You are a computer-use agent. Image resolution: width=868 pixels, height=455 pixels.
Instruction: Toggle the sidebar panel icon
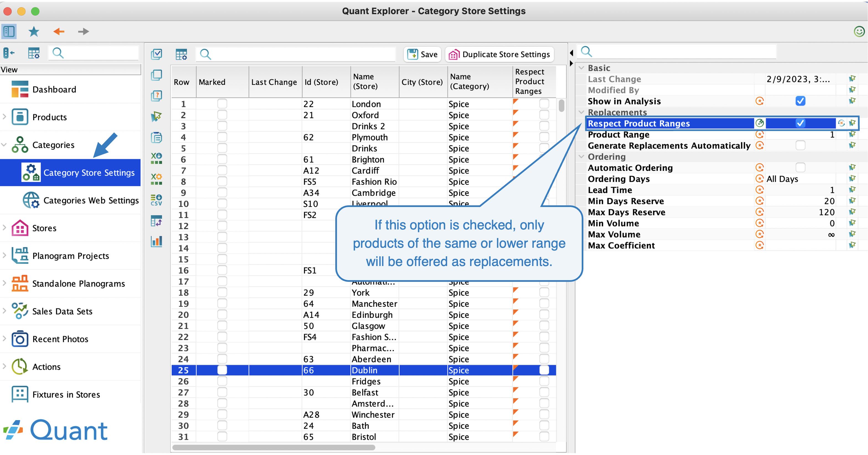[x=9, y=31]
